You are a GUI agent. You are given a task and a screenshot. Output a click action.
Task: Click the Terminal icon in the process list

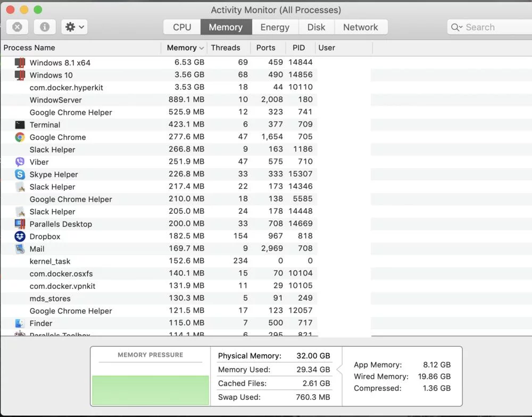click(20, 124)
